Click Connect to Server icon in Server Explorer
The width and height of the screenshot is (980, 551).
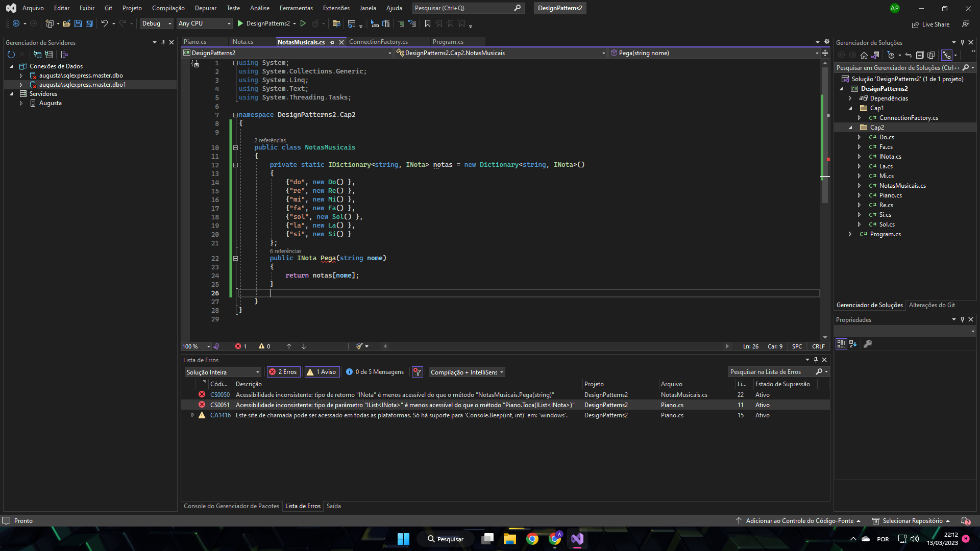coord(49,55)
